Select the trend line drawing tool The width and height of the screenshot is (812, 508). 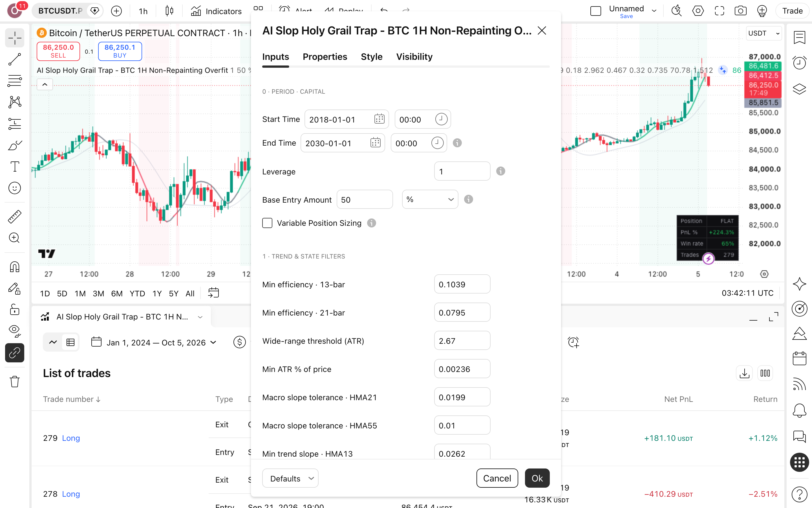(14, 60)
